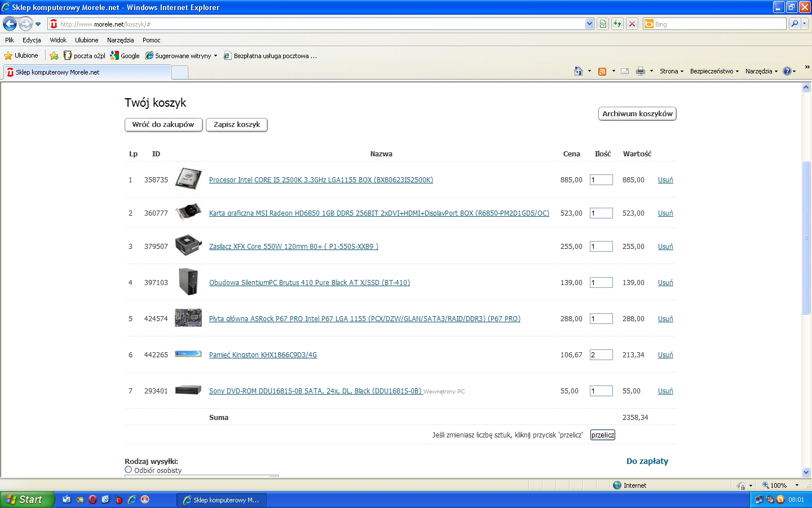Viewport: 812px width, 508px height.
Task: Click the Zapisz koszyk button
Action: (x=237, y=125)
